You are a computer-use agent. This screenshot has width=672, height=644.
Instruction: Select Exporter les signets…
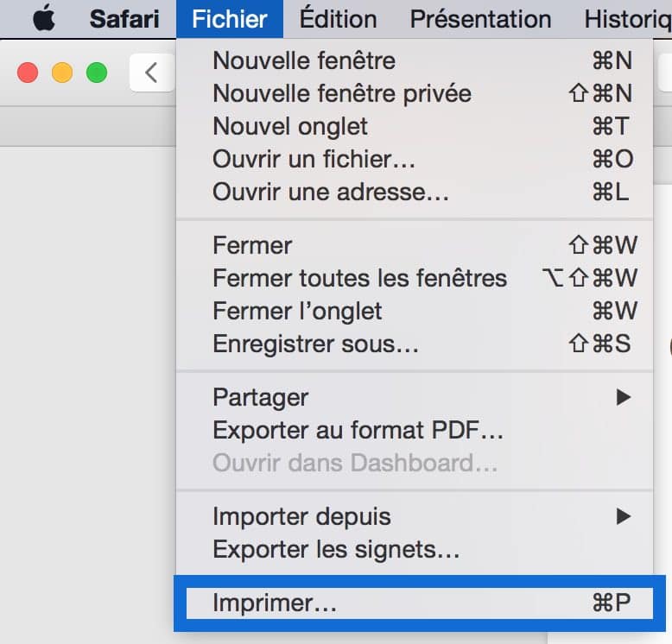click(415, 549)
